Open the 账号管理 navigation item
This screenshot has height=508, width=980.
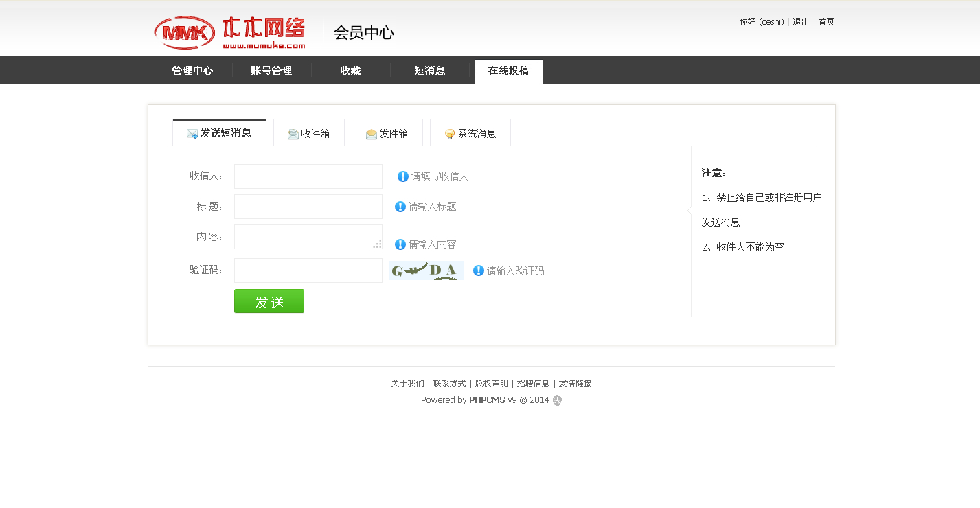coord(271,71)
